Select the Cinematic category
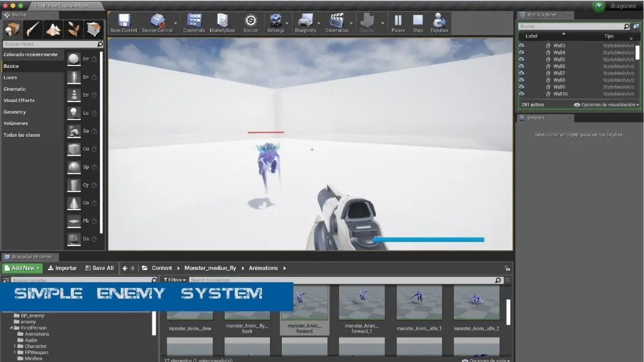 pyautogui.click(x=15, y=89)
